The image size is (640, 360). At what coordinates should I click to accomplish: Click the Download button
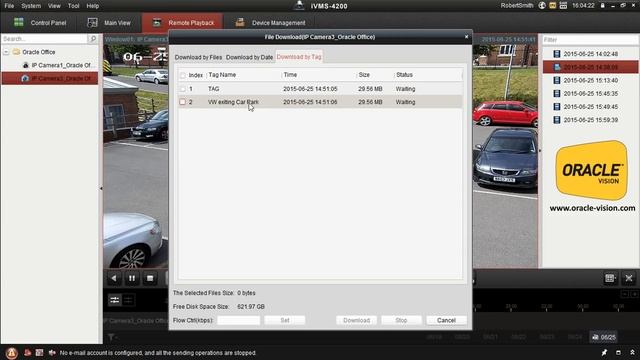pyautogui.click(x=356, y=320)
